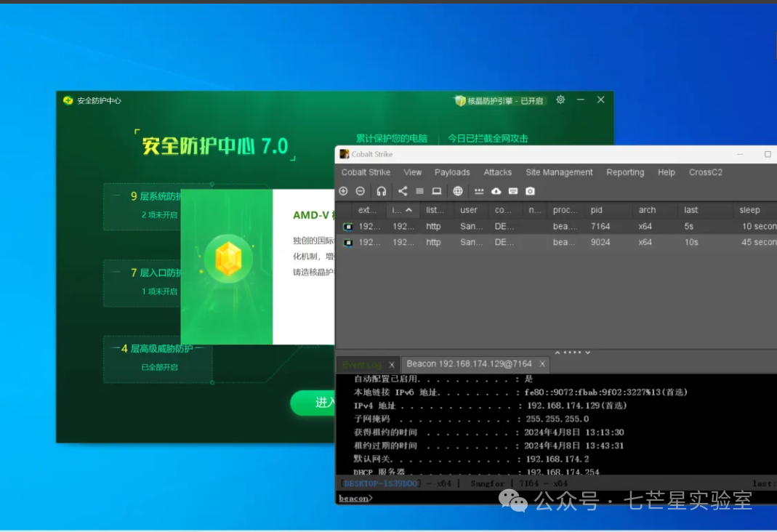Click the connect to team server plus icon
The height and width of the screenshot is (532, 777).
coord(343,191)
